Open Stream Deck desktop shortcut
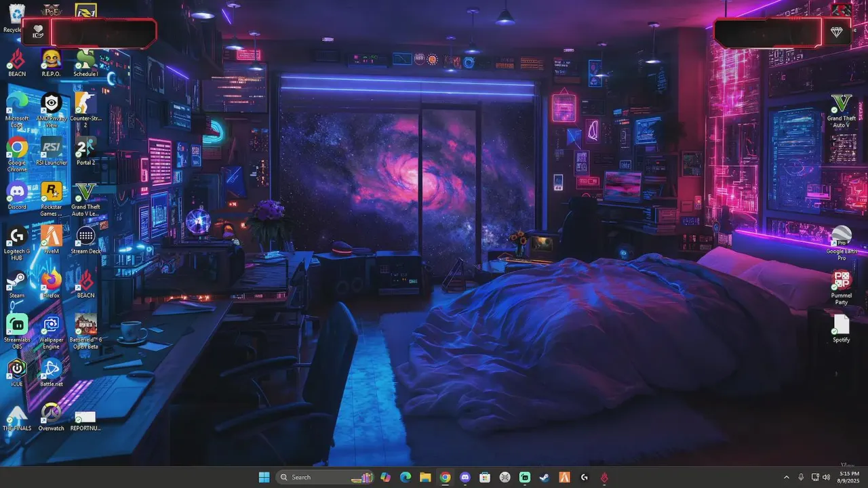868x488 pixels. [x=85, y=240]
